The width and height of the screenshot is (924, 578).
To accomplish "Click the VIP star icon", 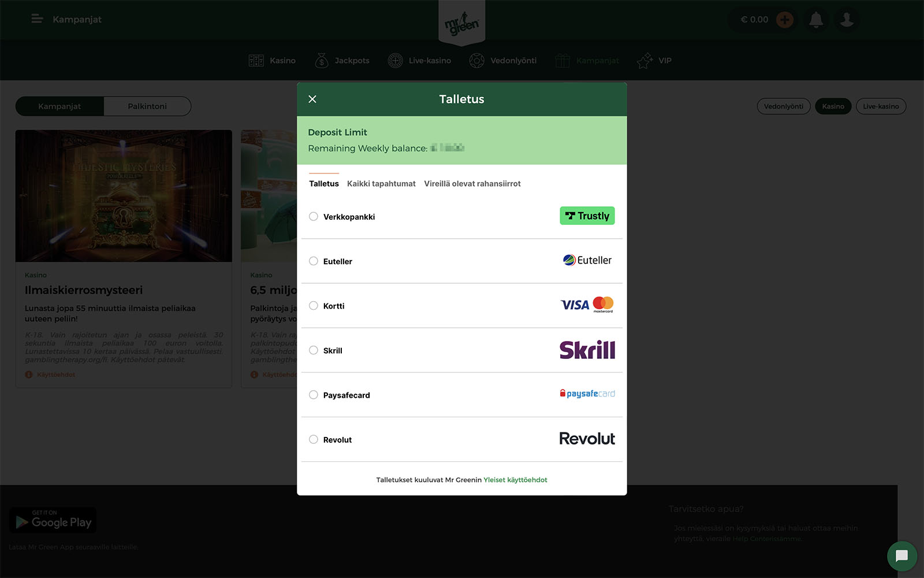I will [x=644, y=60].
